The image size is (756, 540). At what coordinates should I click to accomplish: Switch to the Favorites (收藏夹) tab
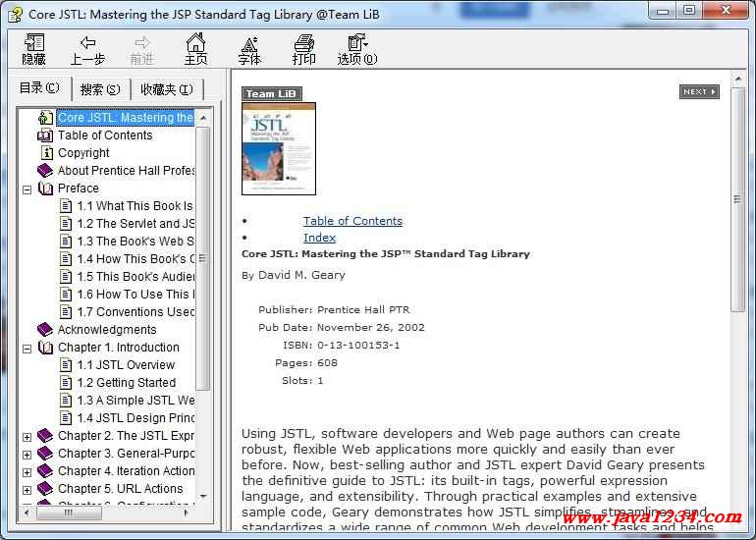coord(166,89)
